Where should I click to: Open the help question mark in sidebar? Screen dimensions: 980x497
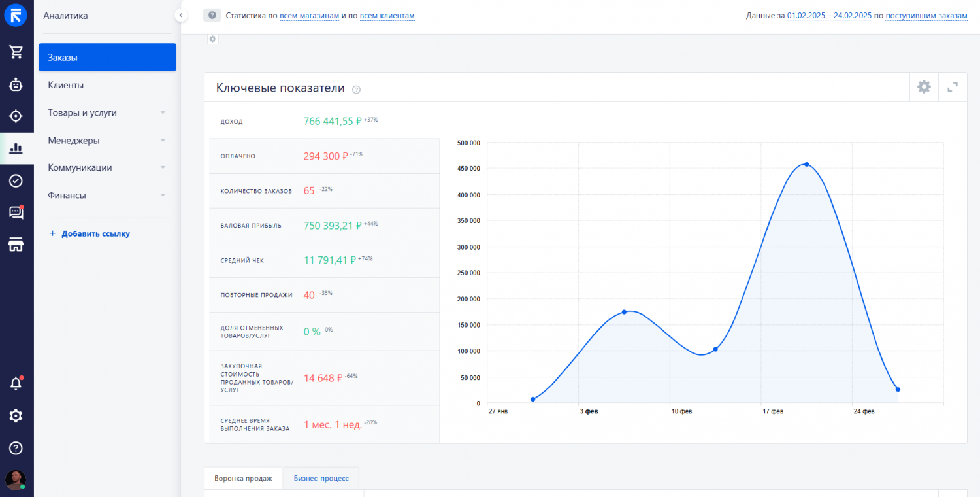coord(16,448)
